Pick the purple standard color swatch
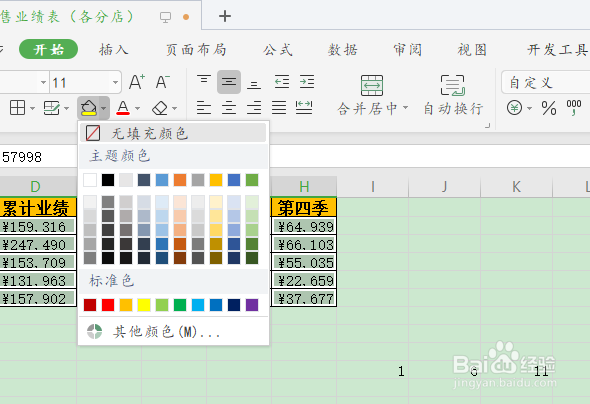This screenshot has width=590, height=404. 252,305
